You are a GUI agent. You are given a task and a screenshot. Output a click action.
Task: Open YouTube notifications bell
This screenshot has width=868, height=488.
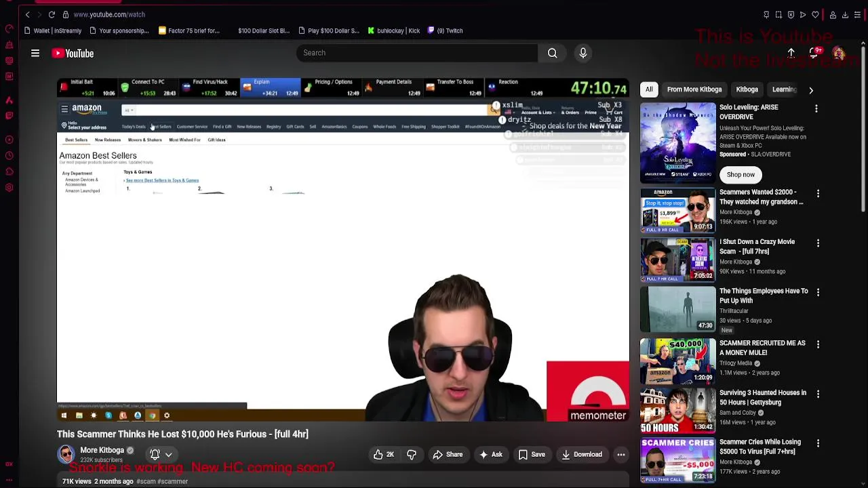pos(815,53)
